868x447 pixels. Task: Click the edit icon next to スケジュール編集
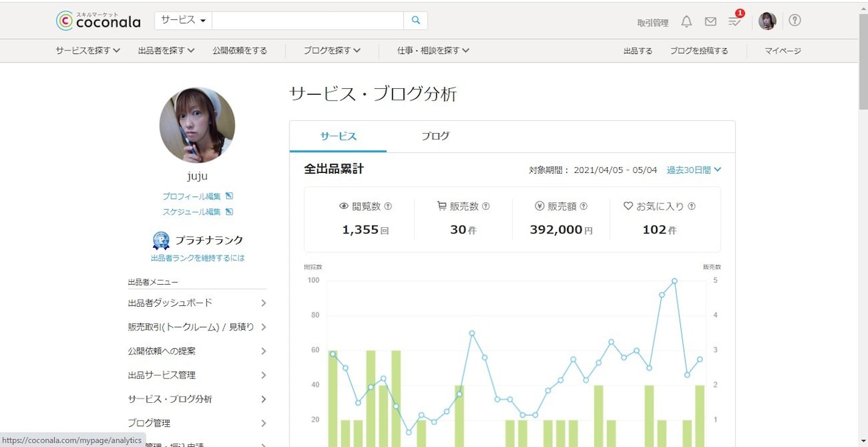coord(229,211)
